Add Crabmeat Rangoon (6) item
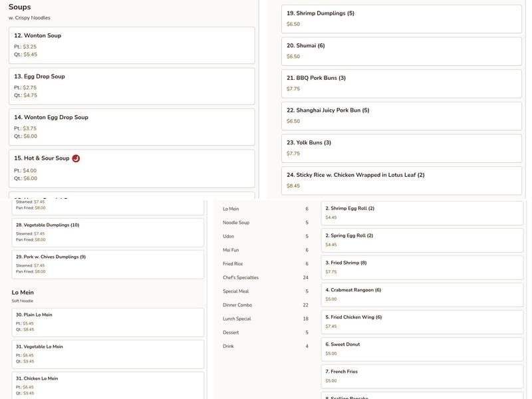 (422, 295)
